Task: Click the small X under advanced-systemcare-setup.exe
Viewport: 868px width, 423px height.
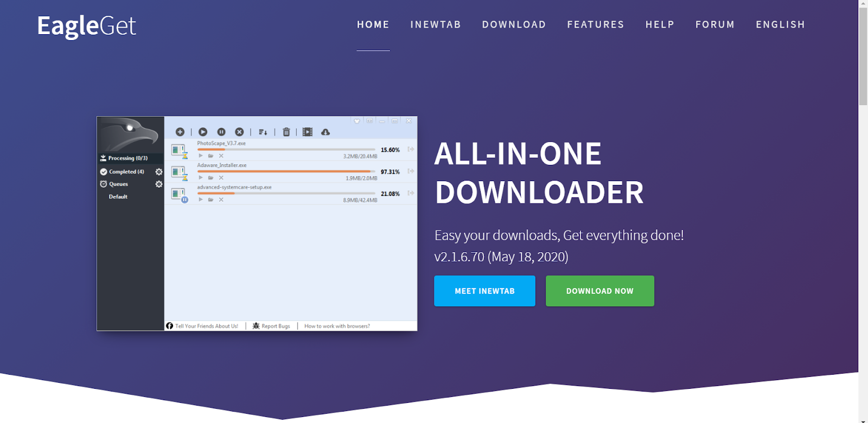Action: pos(221,200)
